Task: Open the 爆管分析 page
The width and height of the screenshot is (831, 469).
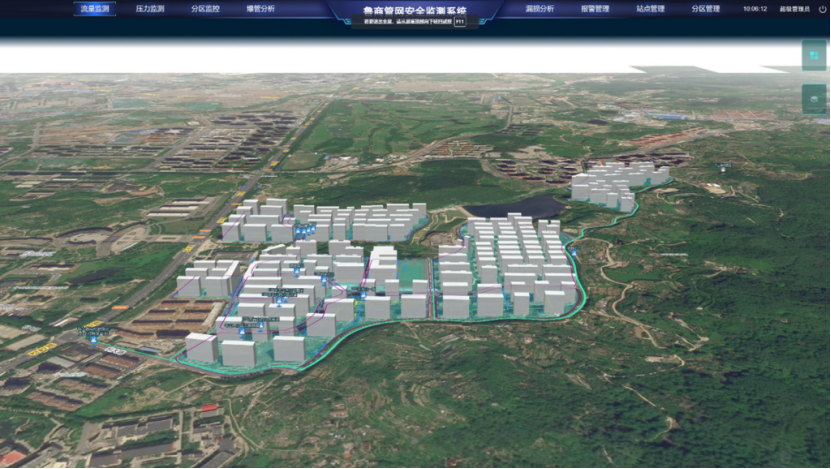Action: (x=261, y=8)
